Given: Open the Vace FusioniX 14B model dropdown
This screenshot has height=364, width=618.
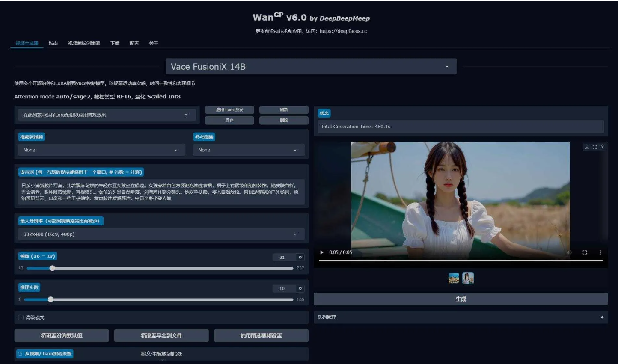Looking at the screenshot, I should (311, 67).
